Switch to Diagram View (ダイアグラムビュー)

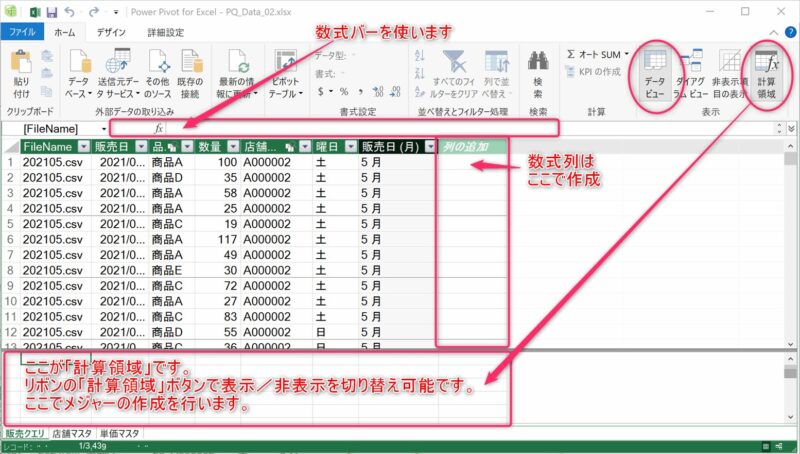click(x=690, y=74)
